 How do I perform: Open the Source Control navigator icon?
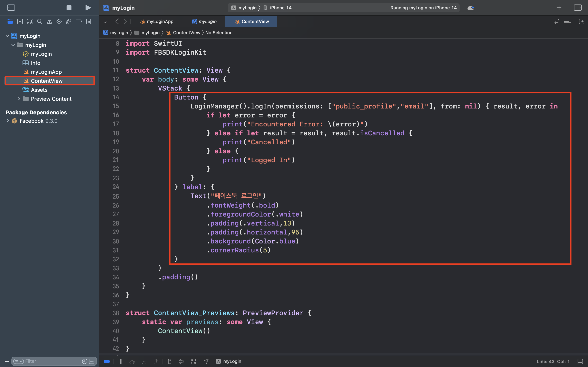(20, 22)
